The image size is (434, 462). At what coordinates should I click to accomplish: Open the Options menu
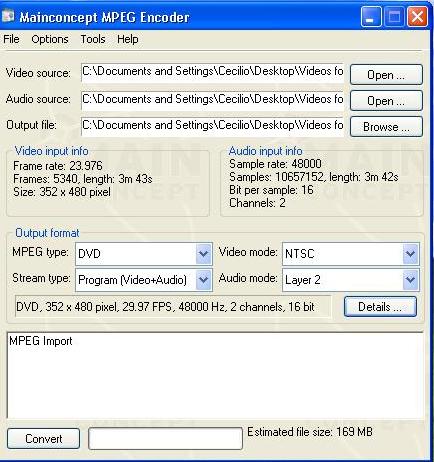(x=50, y=39)
